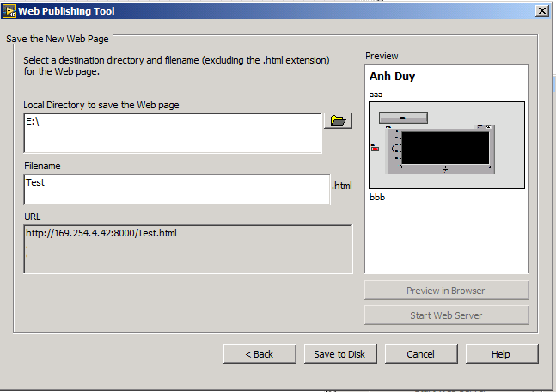The width and height of the screenshot is (556, 392).
Task: Click the Save to Disk button
Action: (340, 353)
